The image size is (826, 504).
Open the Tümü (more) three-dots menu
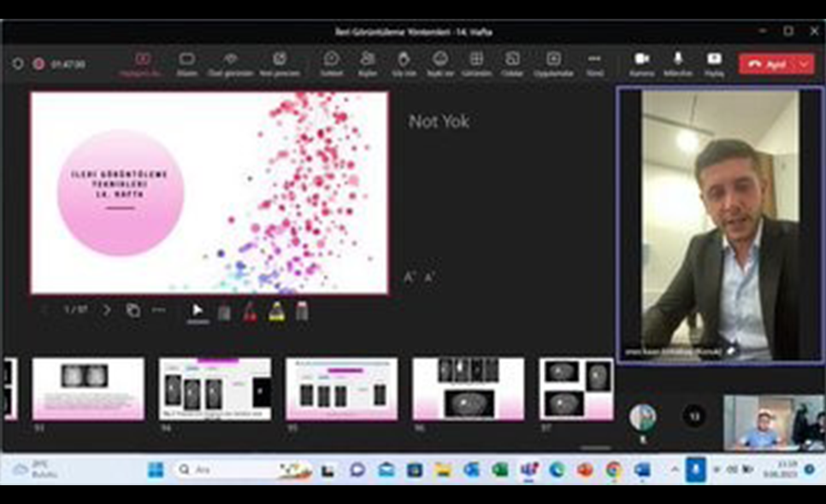click(594, 62)
